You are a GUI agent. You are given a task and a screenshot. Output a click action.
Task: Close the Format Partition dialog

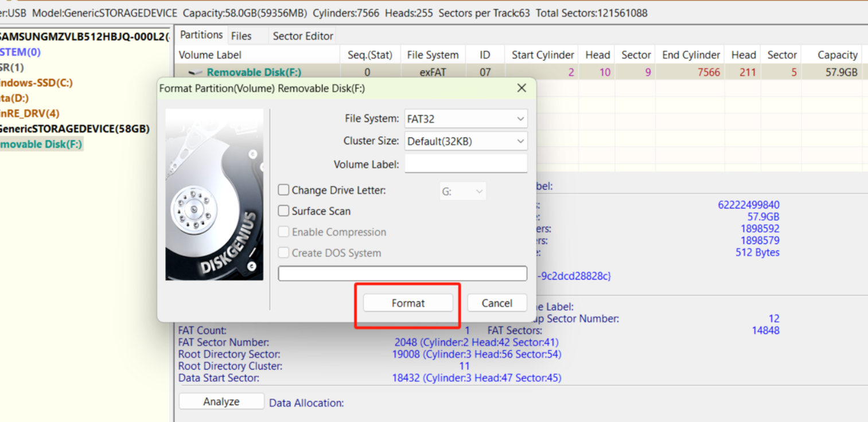pyautogui.click(x=521, y=88)
